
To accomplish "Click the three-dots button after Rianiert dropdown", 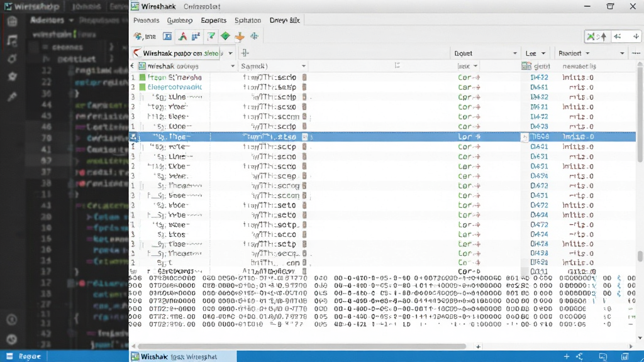I will [636, 53].
